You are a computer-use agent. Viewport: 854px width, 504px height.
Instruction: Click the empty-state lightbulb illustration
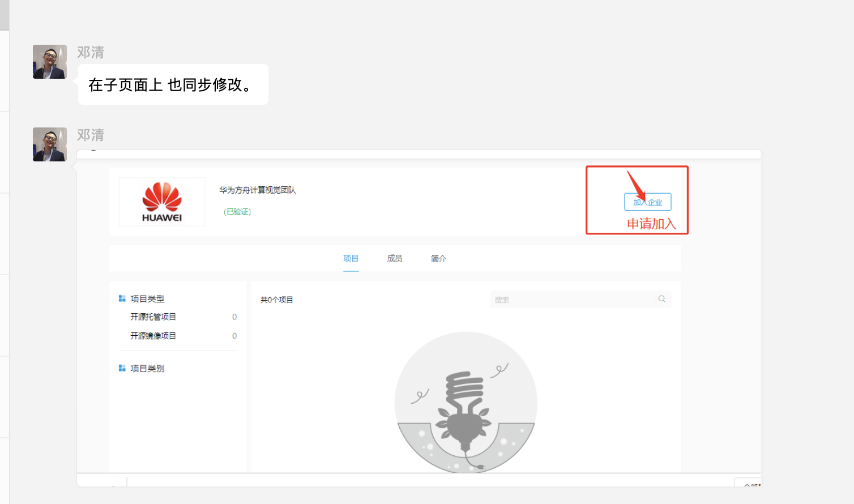pos(466,402)
